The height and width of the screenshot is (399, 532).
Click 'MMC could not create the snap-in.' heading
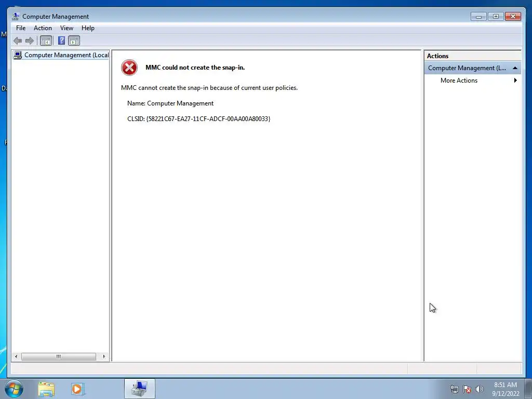click(195, 68)
